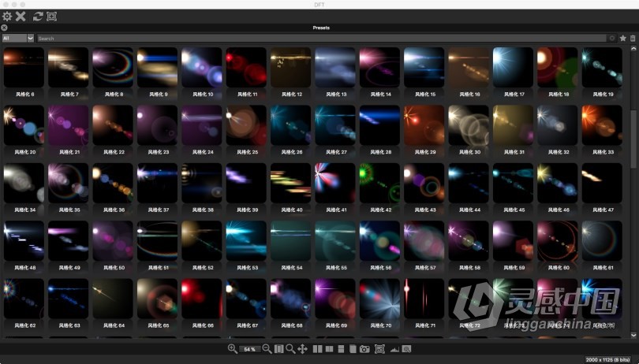Select preset thumbnail 风格化 53
This screenshot has width=639, height=364.
coord(246,240)
